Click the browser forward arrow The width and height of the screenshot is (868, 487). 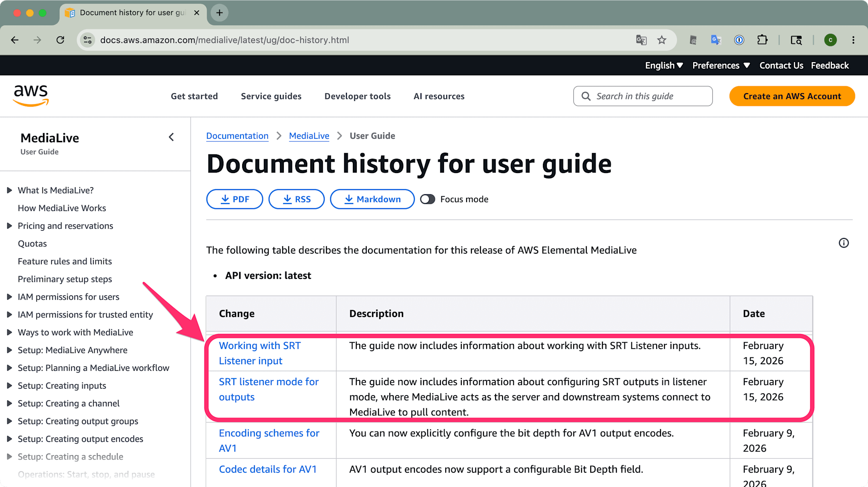click(37, 40)
